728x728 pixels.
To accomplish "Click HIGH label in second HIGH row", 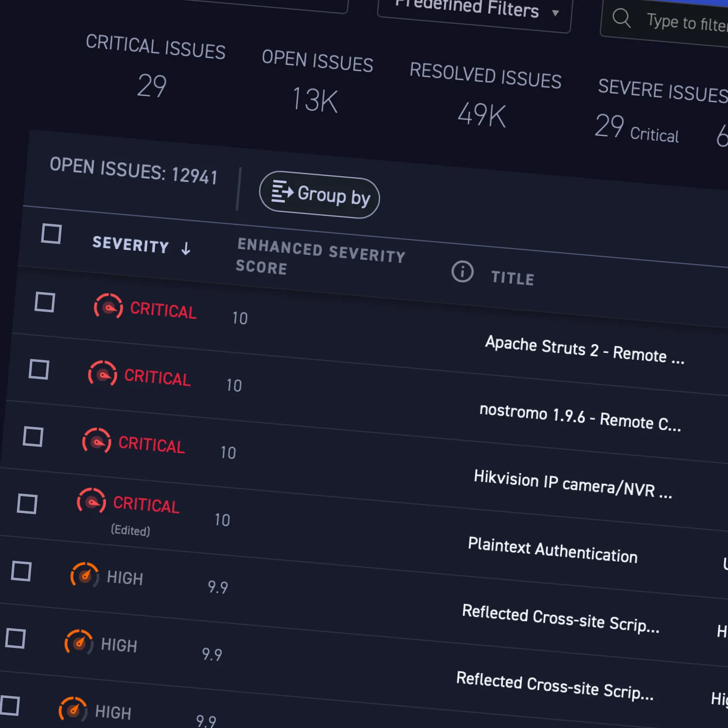I will [x=119, y=645].
